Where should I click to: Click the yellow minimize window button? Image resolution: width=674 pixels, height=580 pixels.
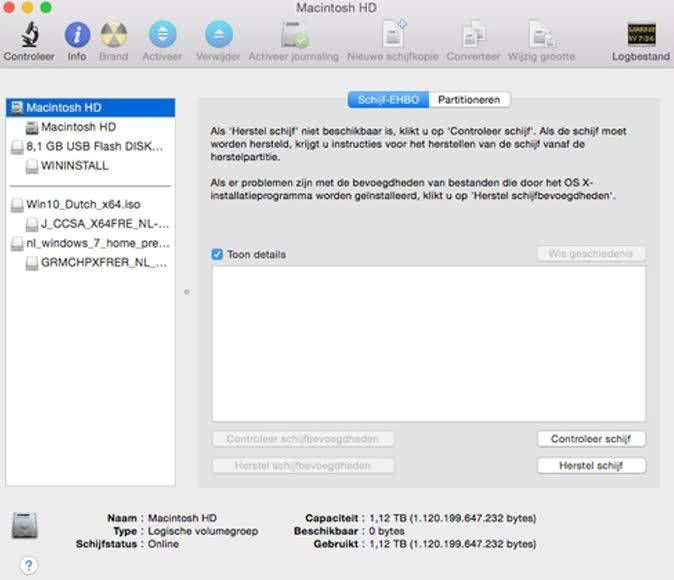pyautogui.click(x=28, y=7)
